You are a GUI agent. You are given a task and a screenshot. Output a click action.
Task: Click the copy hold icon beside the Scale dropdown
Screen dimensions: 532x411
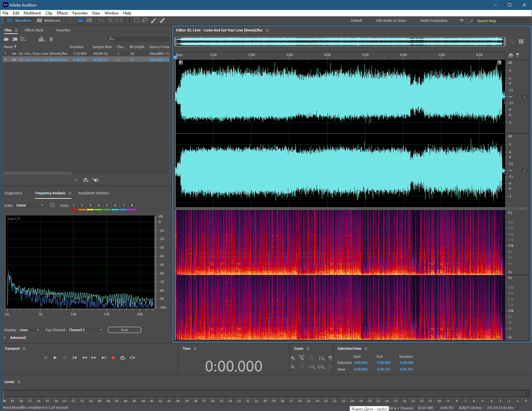coord(53,205)
